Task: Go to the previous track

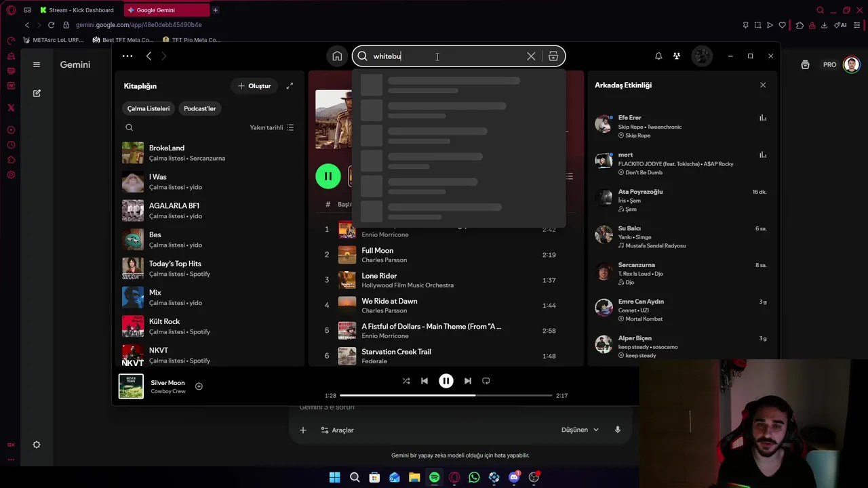Action: pyautogui.click(x=425, y=381)
